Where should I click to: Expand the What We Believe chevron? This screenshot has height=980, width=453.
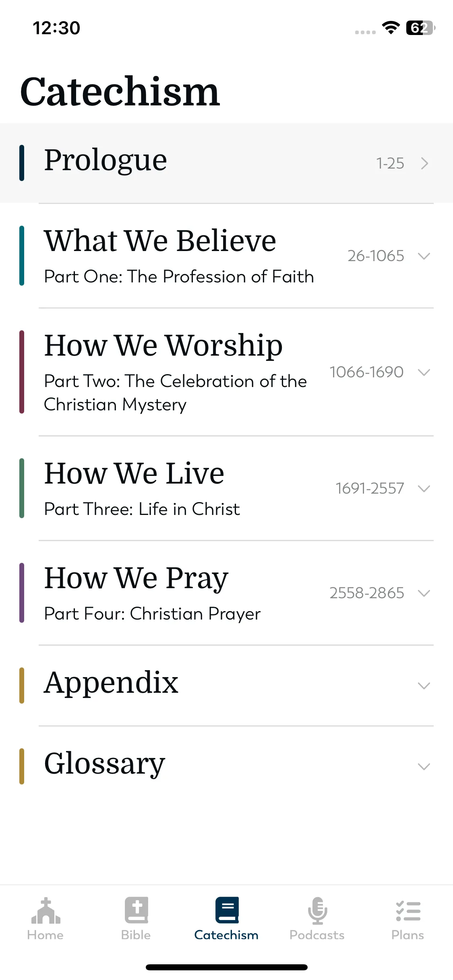pyautogui.click(x=424, y=256)
